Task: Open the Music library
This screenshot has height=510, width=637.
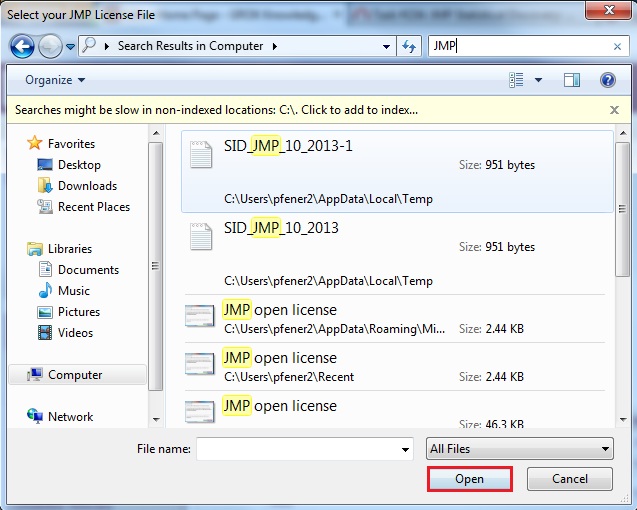Action: [x=64, y=291]
